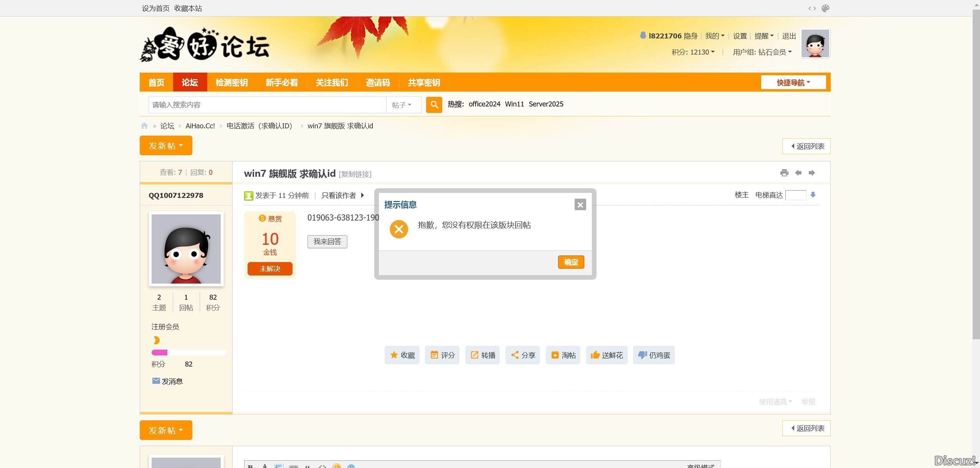Close the 提示信息 dialog with X
Image resolution: width=980 pixels, height=468 pixels.
(580, 205)
